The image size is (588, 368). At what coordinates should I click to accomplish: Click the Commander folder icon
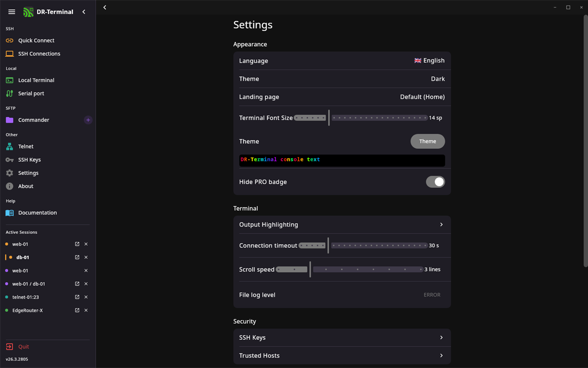click(x=9, y=120)
